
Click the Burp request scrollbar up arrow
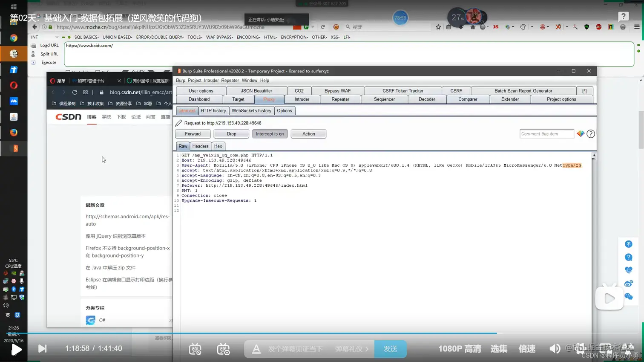(x=594, y=156)
